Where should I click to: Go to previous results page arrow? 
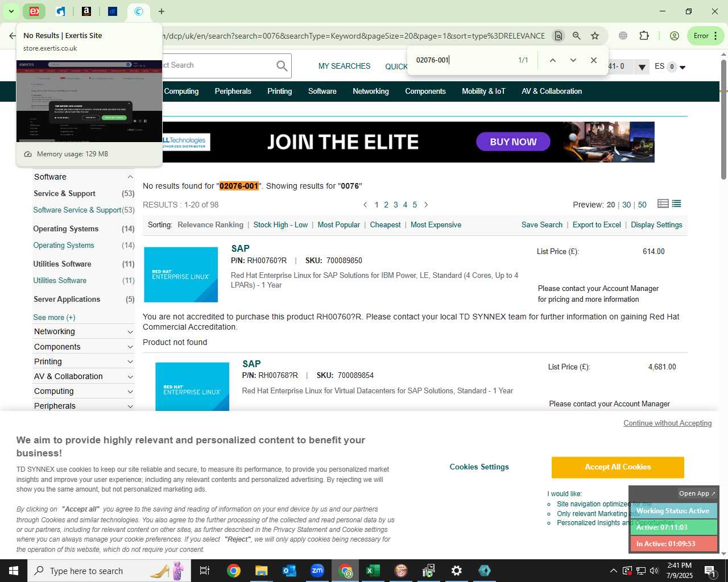coord(365,205)
